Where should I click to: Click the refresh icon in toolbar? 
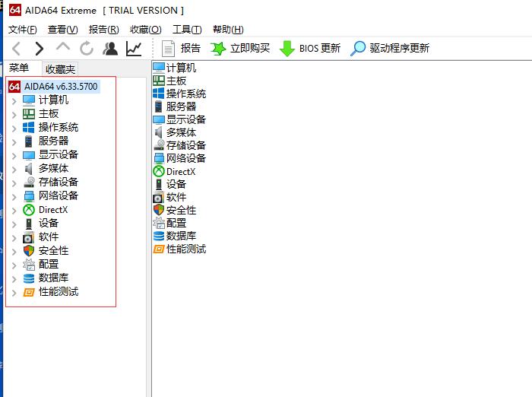[87, 48]
